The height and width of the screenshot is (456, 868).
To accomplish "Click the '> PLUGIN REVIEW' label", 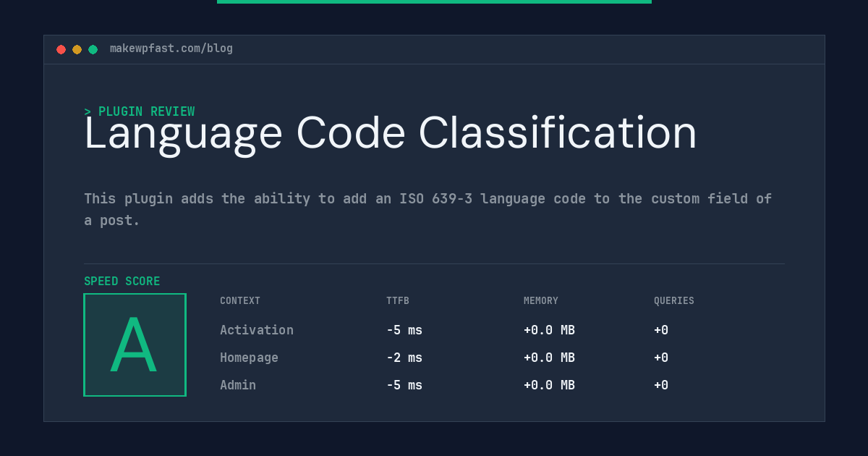I will coord(140,111).
